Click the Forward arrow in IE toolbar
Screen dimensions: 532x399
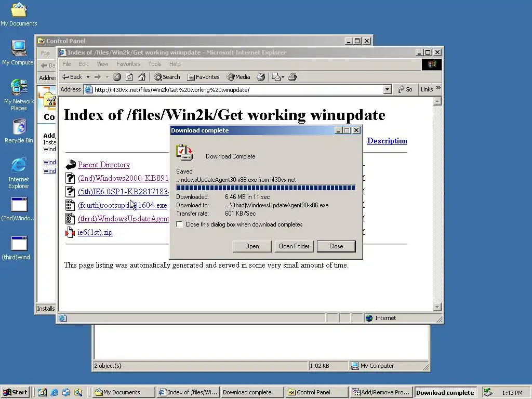coord(98,77)
